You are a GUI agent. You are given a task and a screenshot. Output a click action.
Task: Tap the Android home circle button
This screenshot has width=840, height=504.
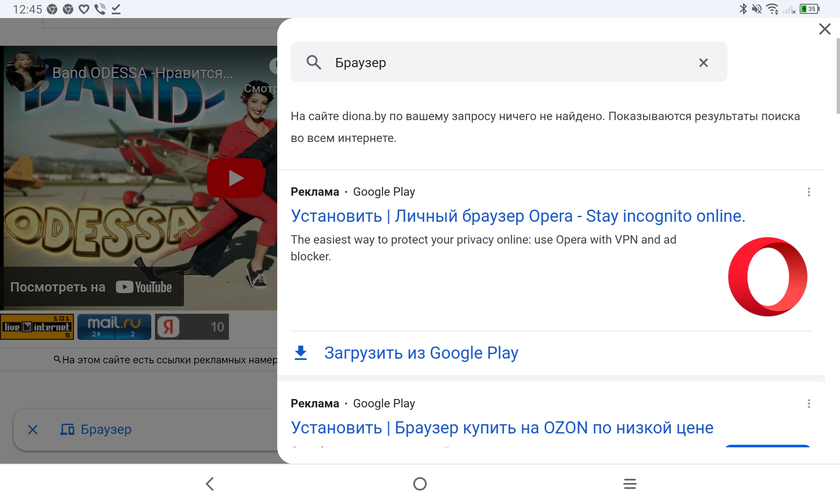420,484
